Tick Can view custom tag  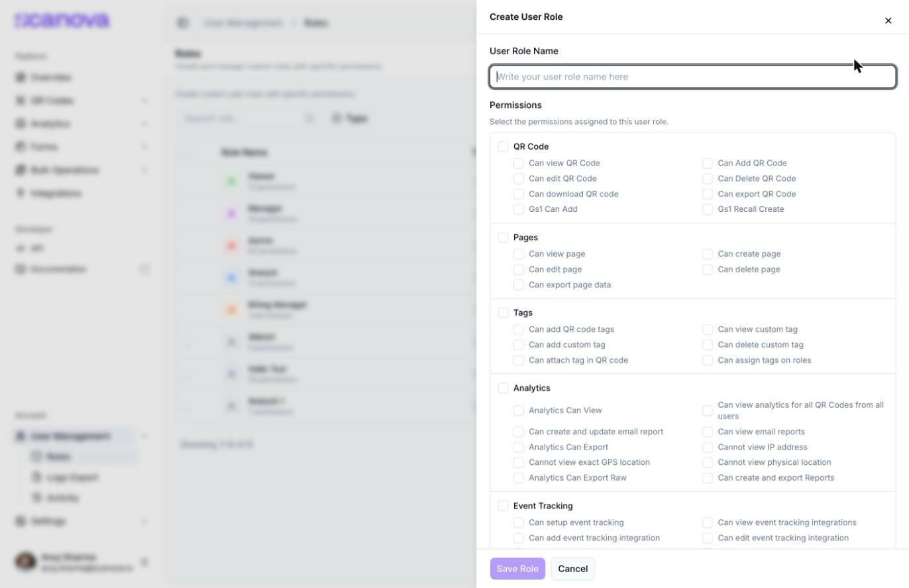point(708,329)
